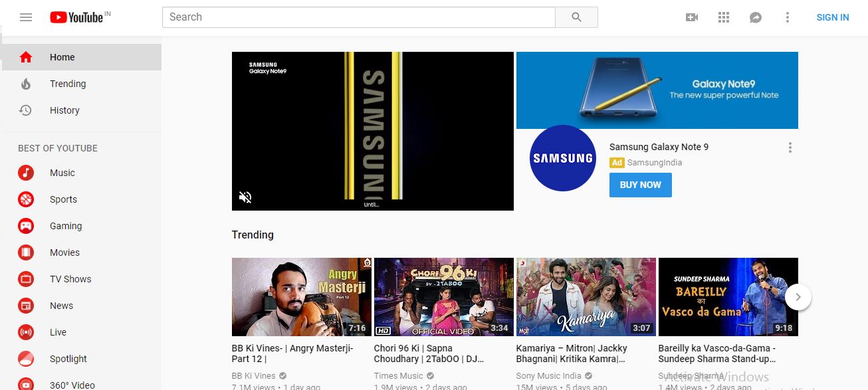This screenshot has height=390, width=868.
Task: Show next trending videos with arrow
Action: tap(798, 297)
